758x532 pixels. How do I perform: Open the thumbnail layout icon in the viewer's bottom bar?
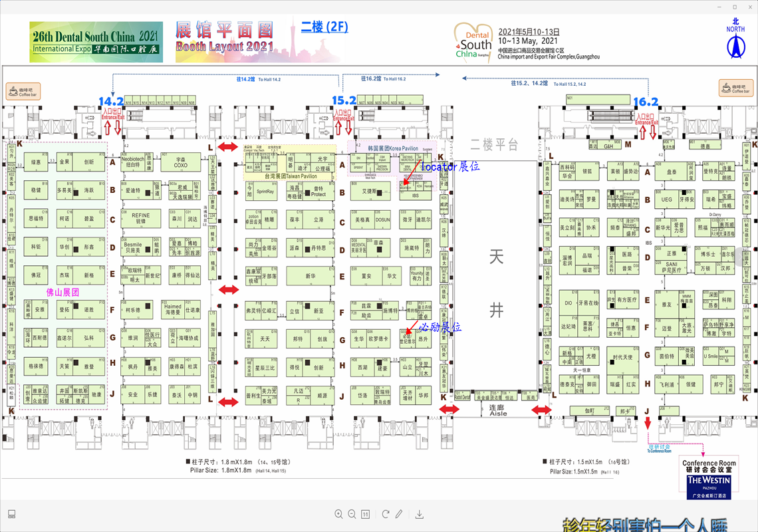[x=11, y=514]
